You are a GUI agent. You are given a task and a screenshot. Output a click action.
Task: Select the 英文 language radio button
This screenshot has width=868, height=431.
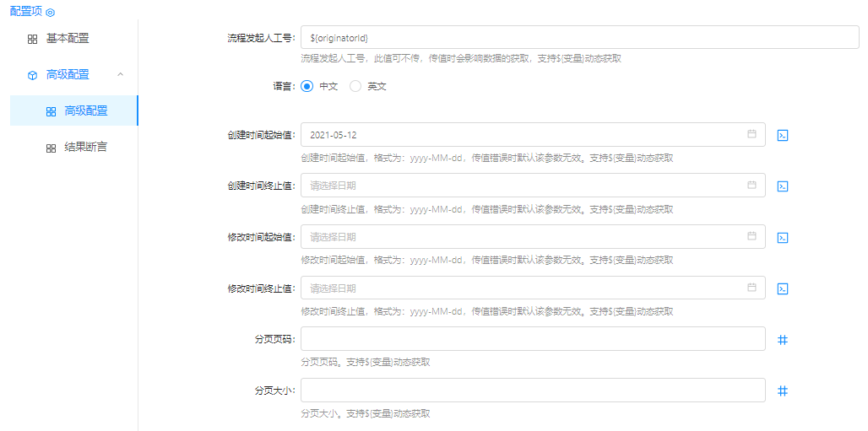tap(355, 86)
